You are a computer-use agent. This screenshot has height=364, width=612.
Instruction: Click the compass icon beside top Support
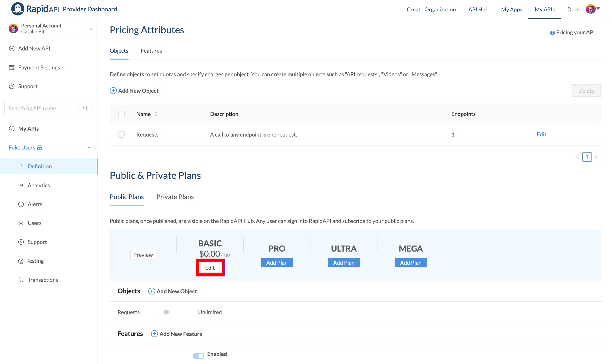[12, 86]
